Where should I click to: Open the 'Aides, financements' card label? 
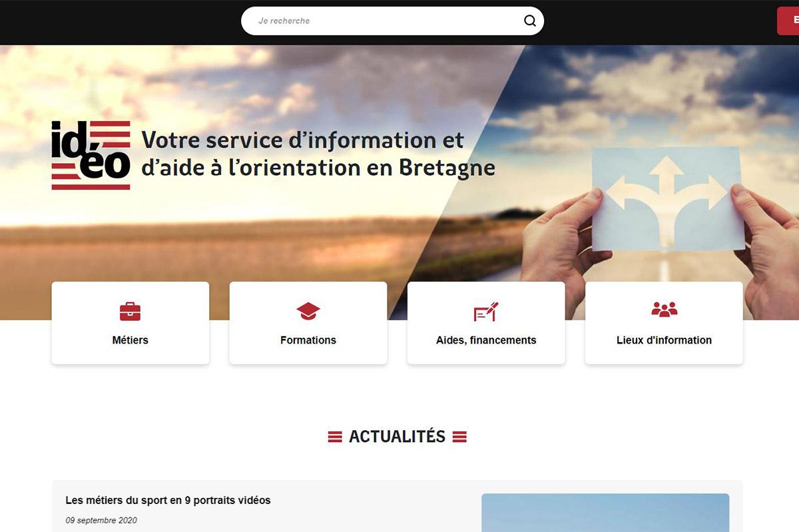(486, 340)
